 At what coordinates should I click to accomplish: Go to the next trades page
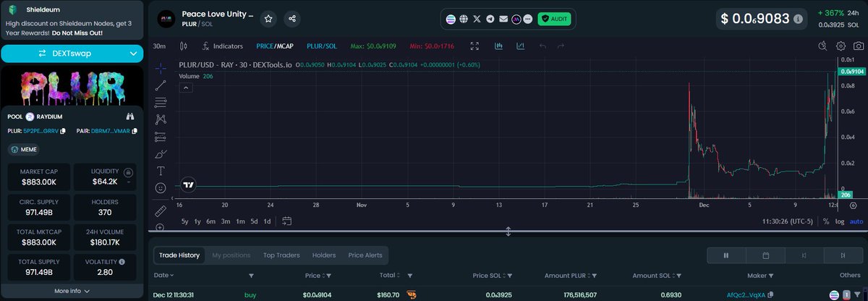(x=843, y=255)
